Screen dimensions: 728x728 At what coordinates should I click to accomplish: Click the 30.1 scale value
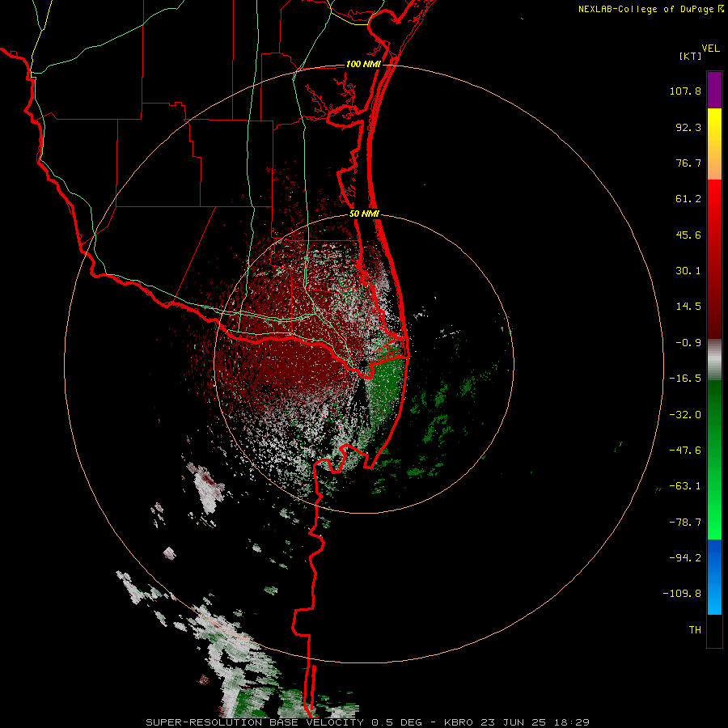coord(688,271)
